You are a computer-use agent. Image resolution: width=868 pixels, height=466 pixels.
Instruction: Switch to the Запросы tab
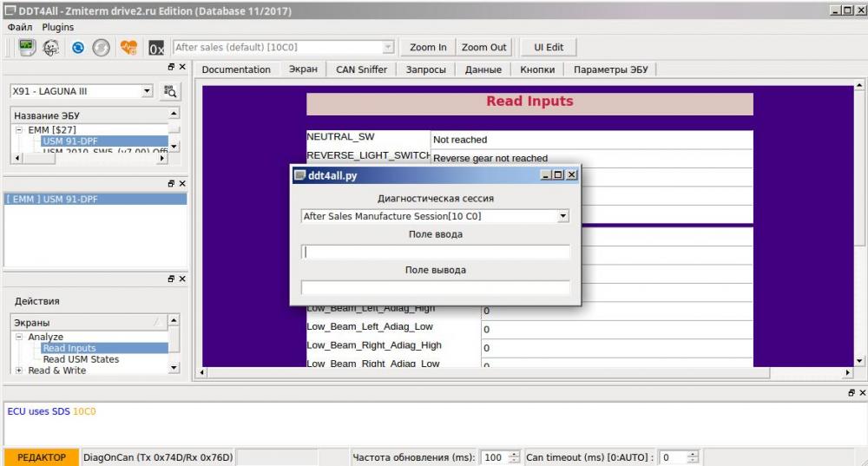pyautogui.click(x=425, y=69)
